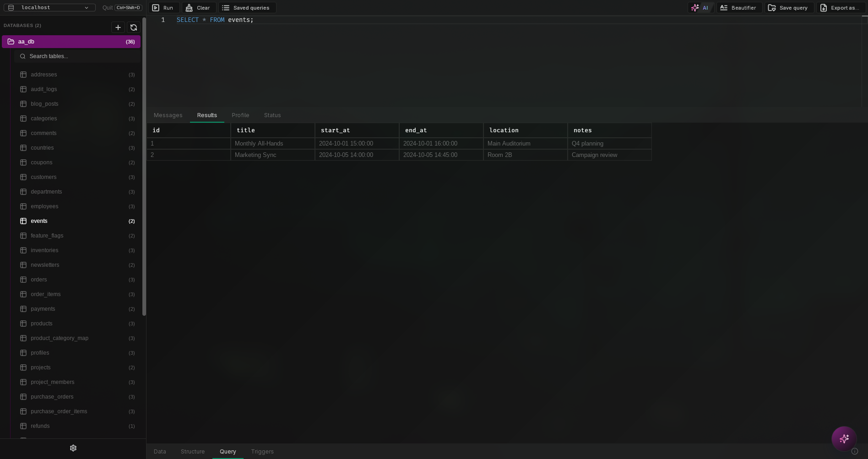This screenshot has width=868, height=459.
Task: Click the add database plus icon
Action: click(x=118, y=27)
